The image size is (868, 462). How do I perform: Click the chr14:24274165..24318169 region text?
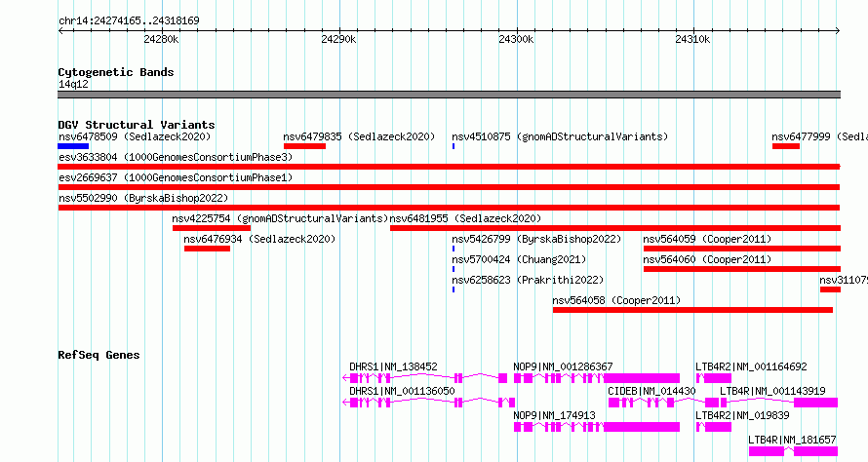tap(129, 21)
